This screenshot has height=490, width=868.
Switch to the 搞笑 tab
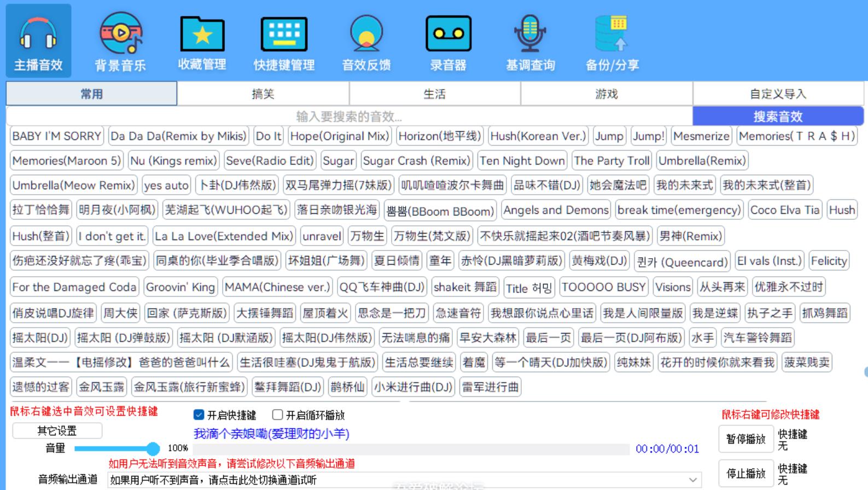coord(263,94)
